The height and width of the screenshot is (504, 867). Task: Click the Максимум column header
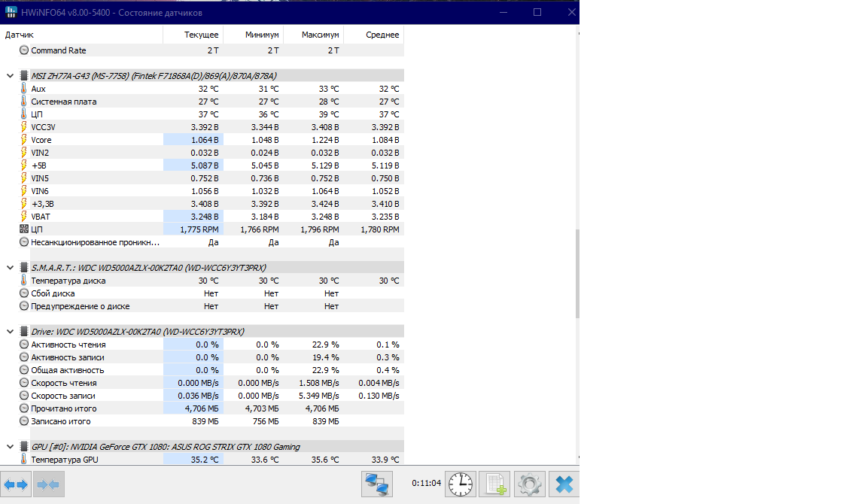[314, 35]
